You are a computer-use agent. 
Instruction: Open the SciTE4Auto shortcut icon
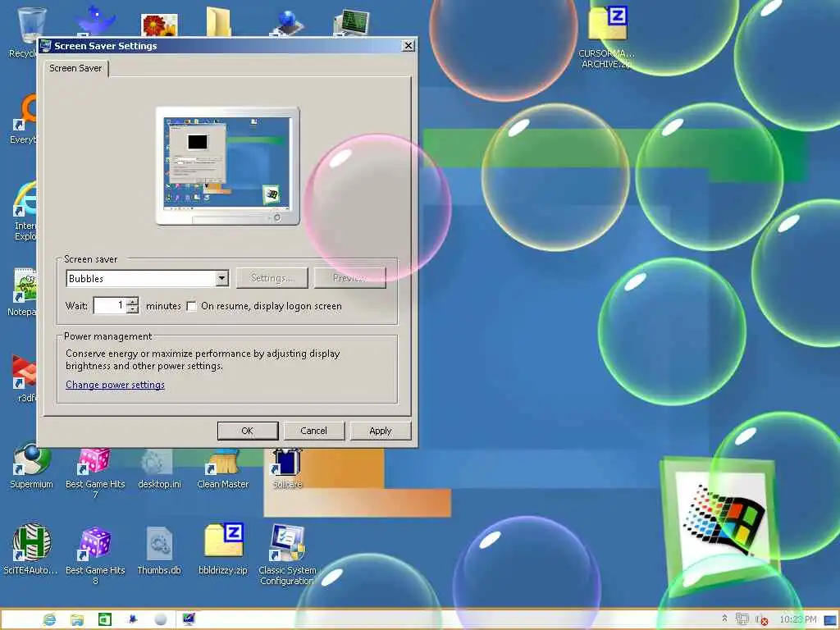(31, 549)
